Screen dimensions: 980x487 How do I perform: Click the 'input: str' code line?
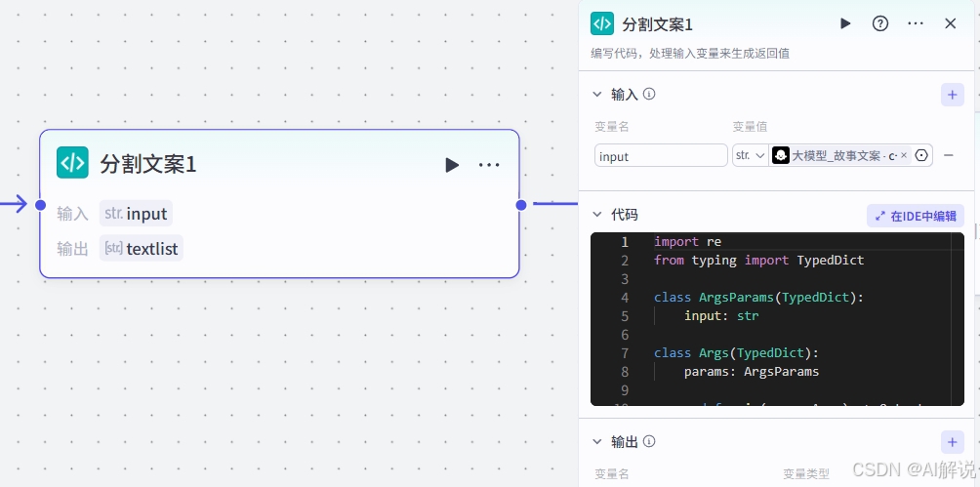click(721, 316)
